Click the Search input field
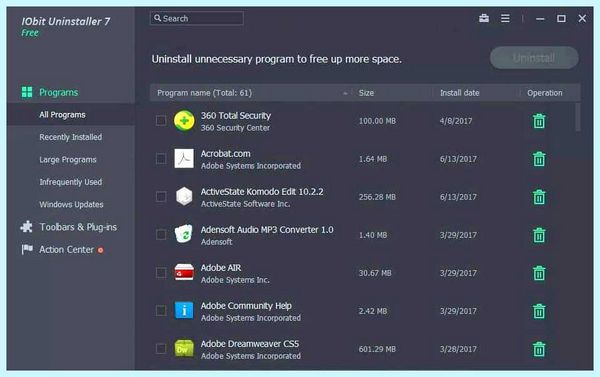The height and width of the screenshot is (377, 600). tap(197, 18)
